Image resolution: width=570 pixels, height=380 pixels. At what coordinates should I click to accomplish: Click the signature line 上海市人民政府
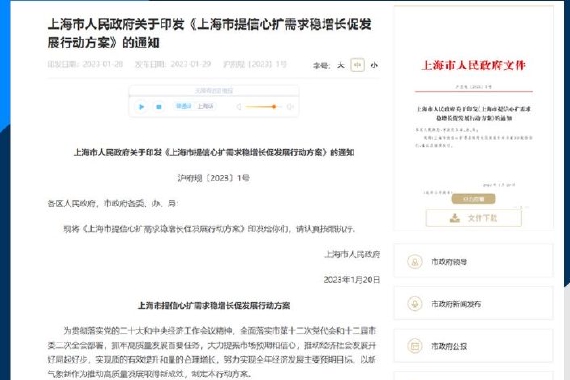coord(352,254)
